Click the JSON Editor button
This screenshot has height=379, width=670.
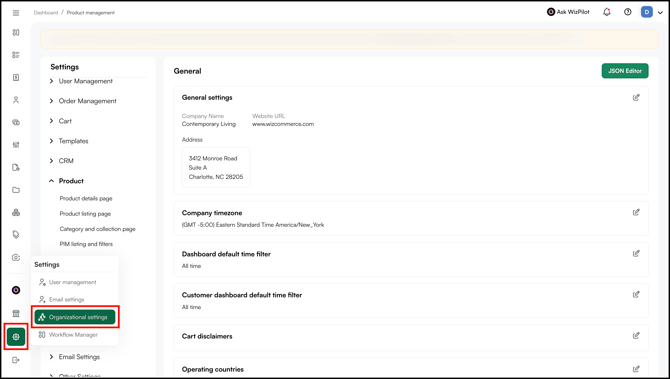tap(625, 71)
